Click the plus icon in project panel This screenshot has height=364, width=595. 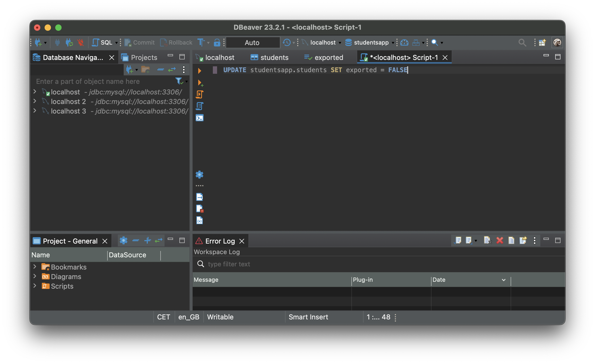(148, 240)
